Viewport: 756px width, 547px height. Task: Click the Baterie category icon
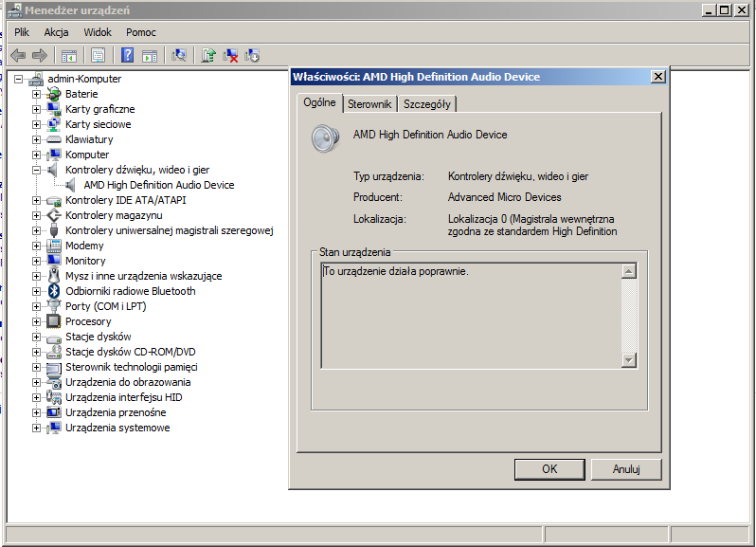(53, 94)
